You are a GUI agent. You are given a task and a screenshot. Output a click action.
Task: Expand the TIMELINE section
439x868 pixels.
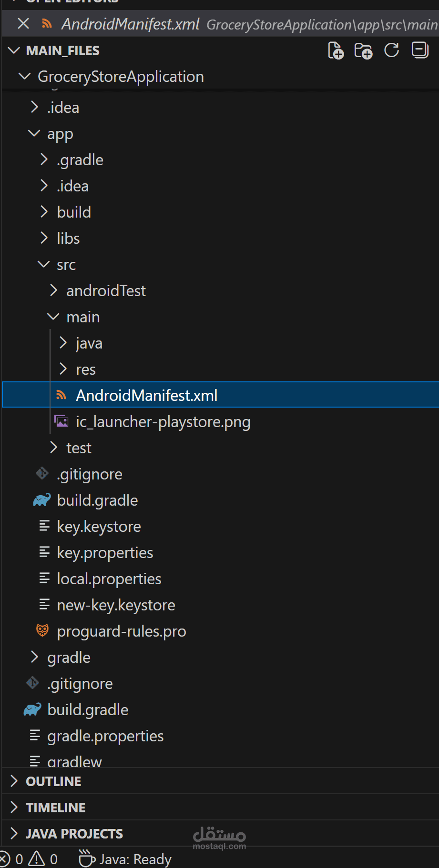coord(56,808)
